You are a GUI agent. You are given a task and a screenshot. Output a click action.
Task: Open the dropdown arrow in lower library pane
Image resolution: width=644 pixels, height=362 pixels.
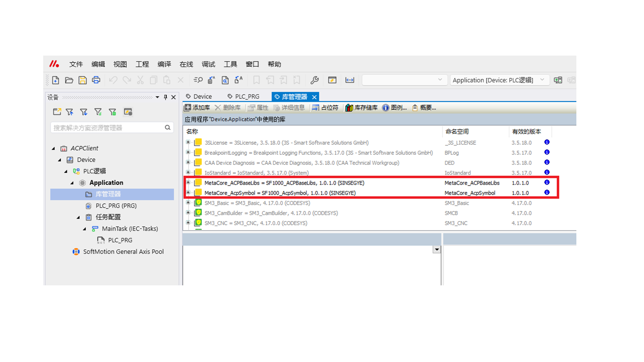point(436,249)
